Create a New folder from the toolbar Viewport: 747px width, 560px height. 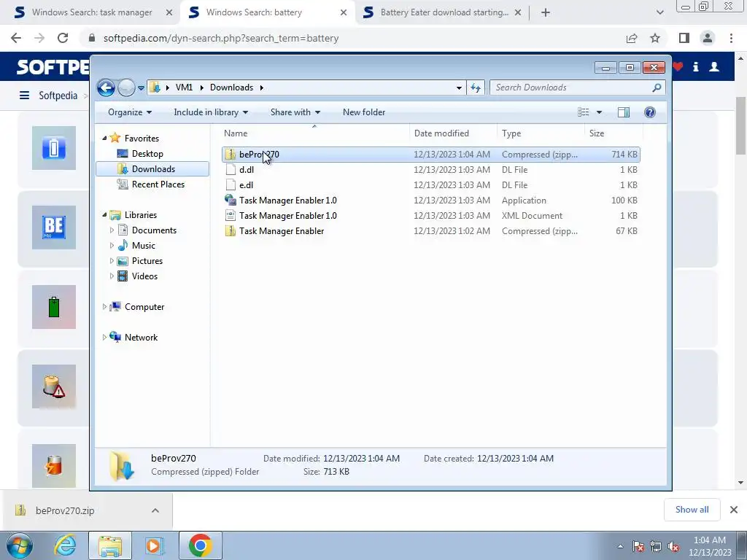[x=364, y=112]
